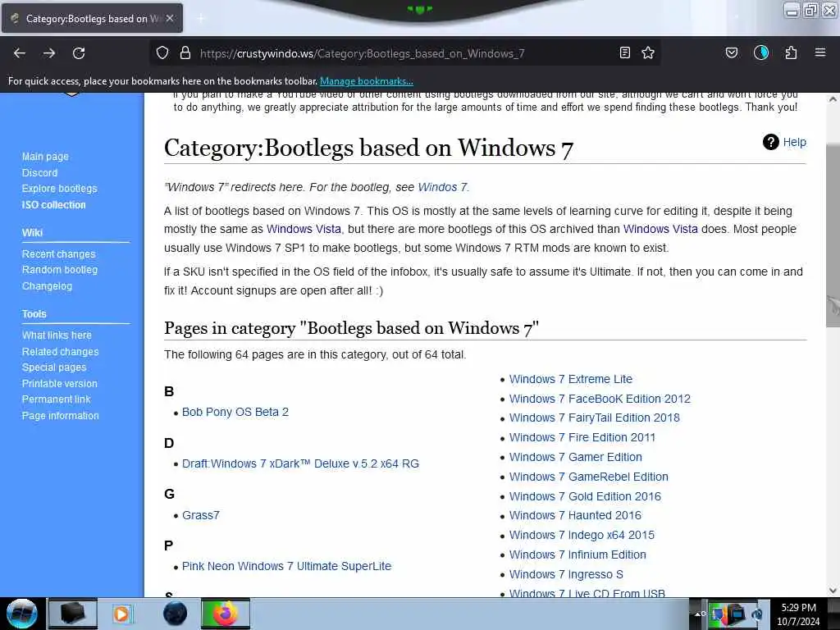Open the Manage bookmarks link
Viewport: 840px width, 630px height.
pyautogui.click(x=367, y=81)
